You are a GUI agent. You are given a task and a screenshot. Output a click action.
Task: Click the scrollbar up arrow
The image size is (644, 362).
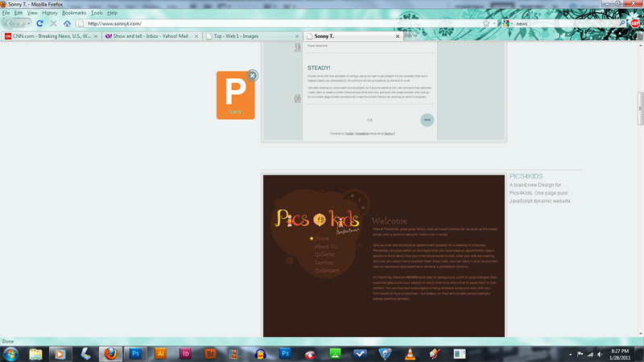tap(640, 45)
